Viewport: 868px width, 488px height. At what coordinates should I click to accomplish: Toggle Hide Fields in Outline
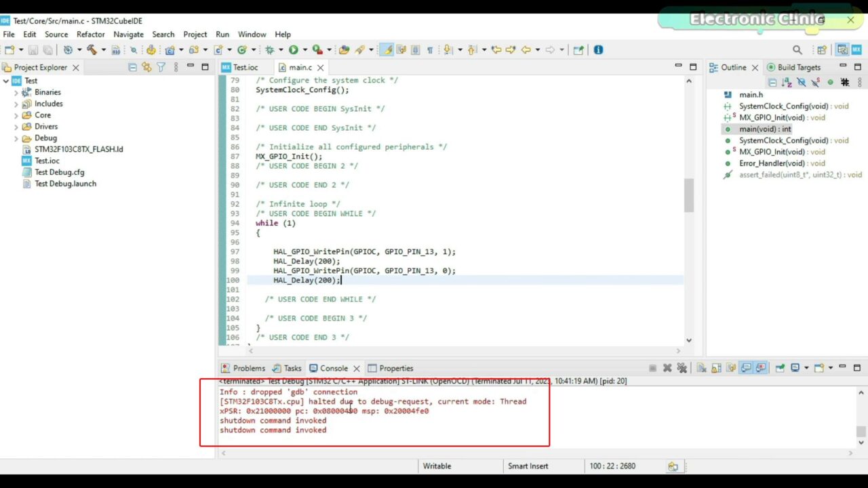(801, 82)
